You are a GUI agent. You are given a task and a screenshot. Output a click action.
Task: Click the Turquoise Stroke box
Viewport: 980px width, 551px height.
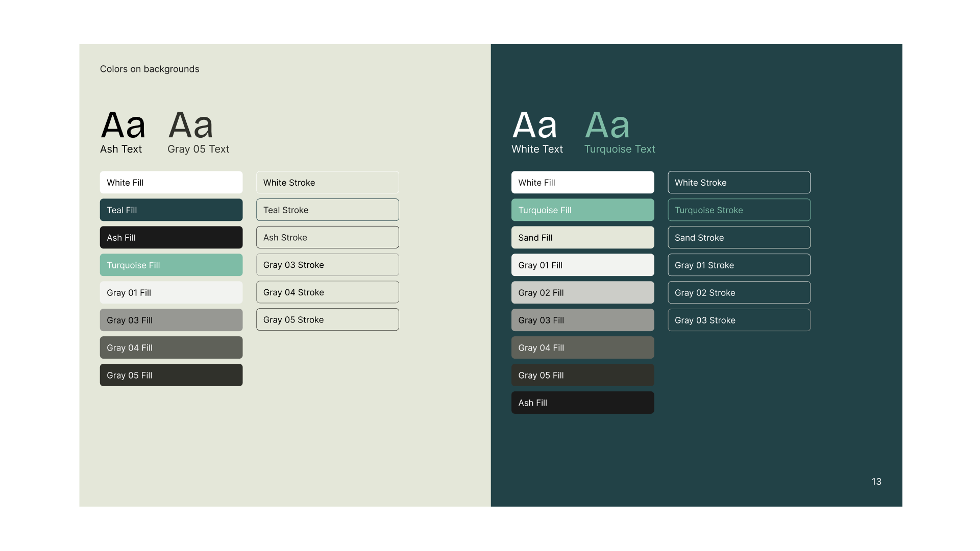coord(739,210)
